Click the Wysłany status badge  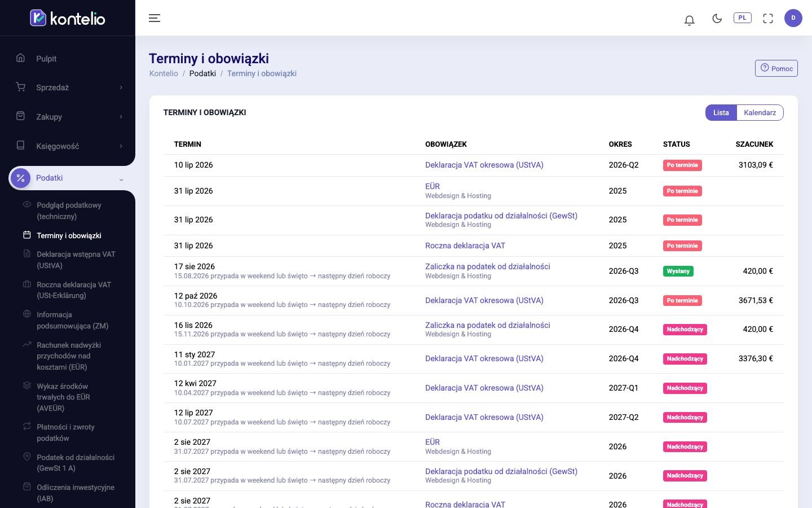tap(678, 271)
